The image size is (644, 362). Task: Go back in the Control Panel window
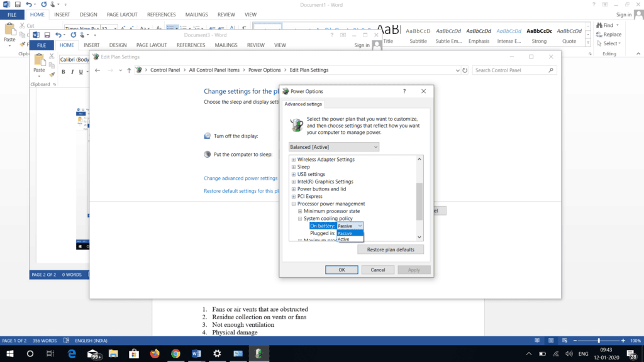[97, 70]
